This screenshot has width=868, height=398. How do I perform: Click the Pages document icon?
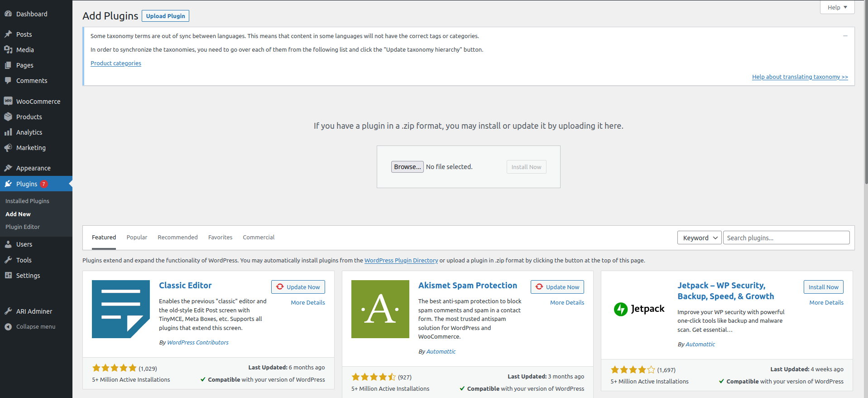(8, 65)
